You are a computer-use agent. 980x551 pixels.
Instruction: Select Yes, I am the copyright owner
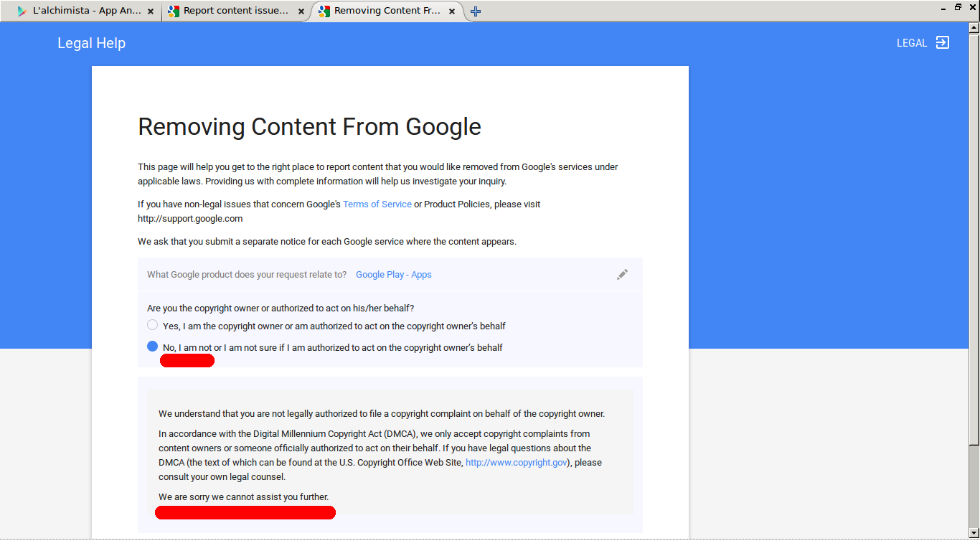(x=152, y=325)
